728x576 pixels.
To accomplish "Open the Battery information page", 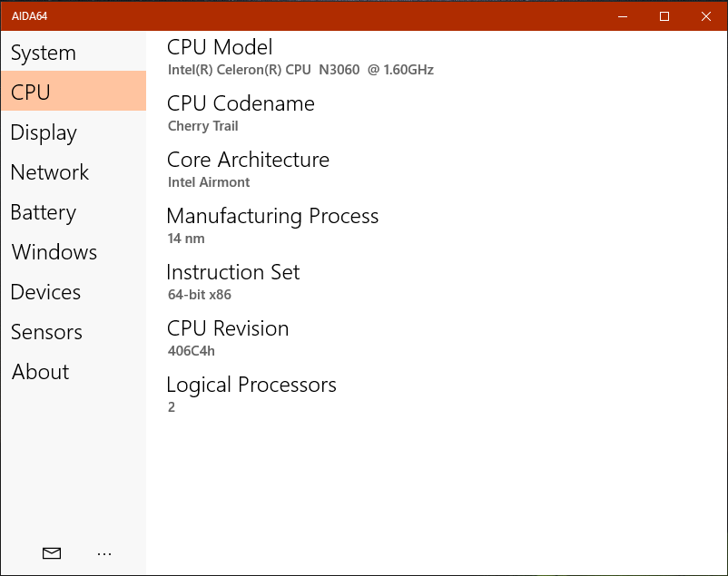I will pyautogui.click(x=74, y=212).
